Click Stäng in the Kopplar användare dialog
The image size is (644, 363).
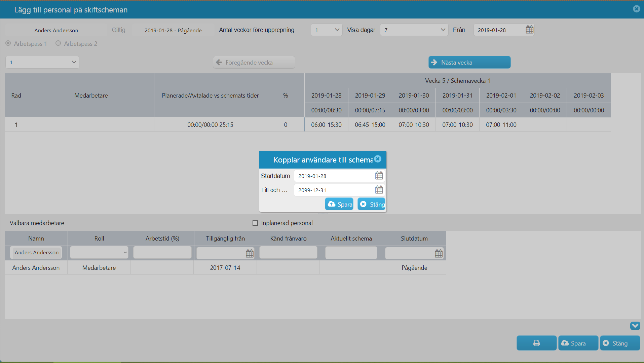371,204
